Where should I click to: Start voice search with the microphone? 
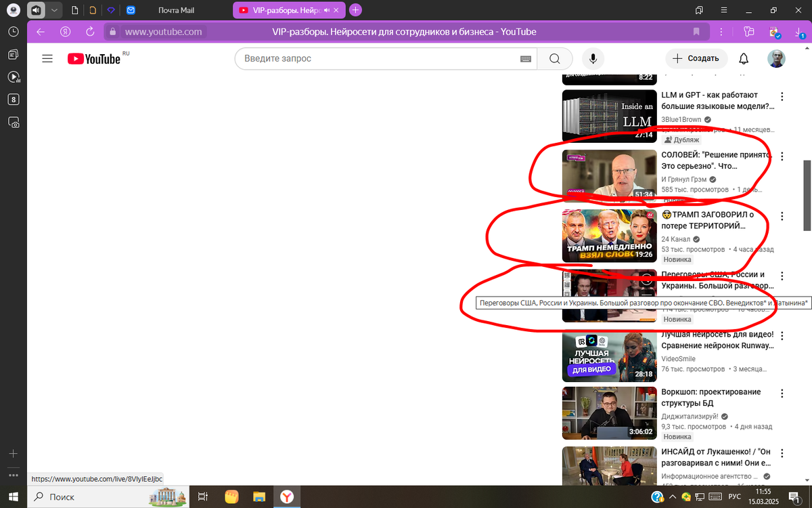click(x=593, y=59)
